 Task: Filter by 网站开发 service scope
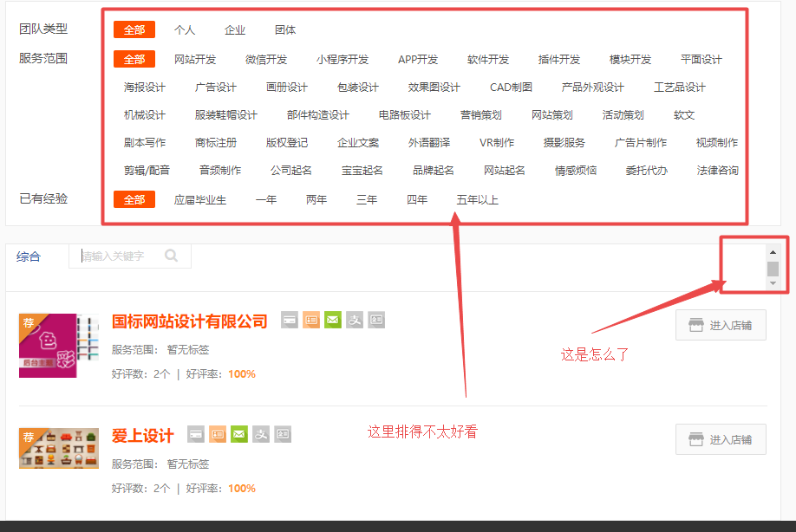click(x=195, y=60)
